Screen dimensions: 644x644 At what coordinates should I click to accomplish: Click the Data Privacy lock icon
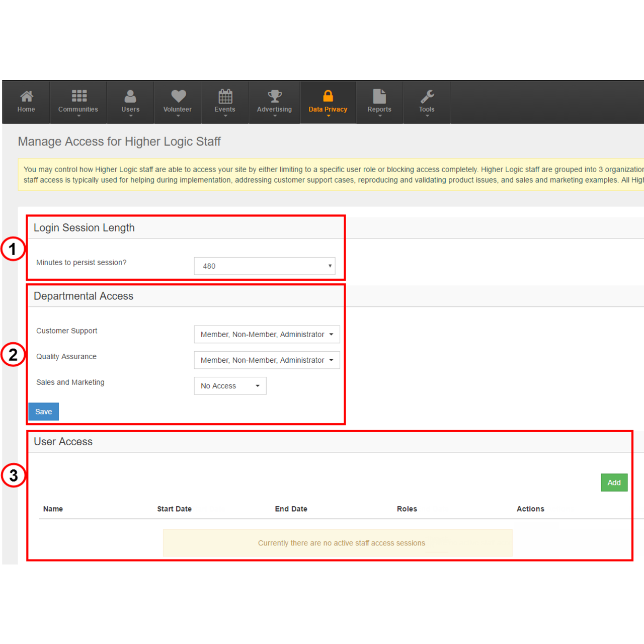tap(328, 96)
